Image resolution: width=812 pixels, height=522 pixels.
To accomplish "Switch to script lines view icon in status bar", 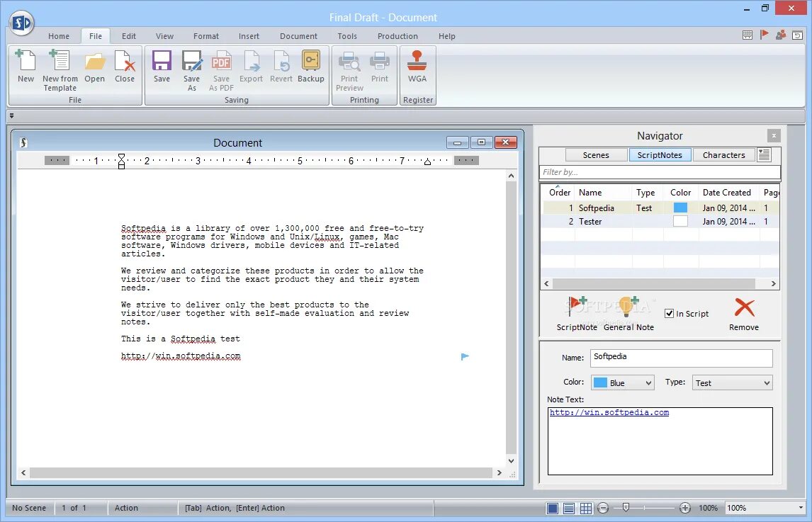I will pyautogui.click(x=568, y=508).
